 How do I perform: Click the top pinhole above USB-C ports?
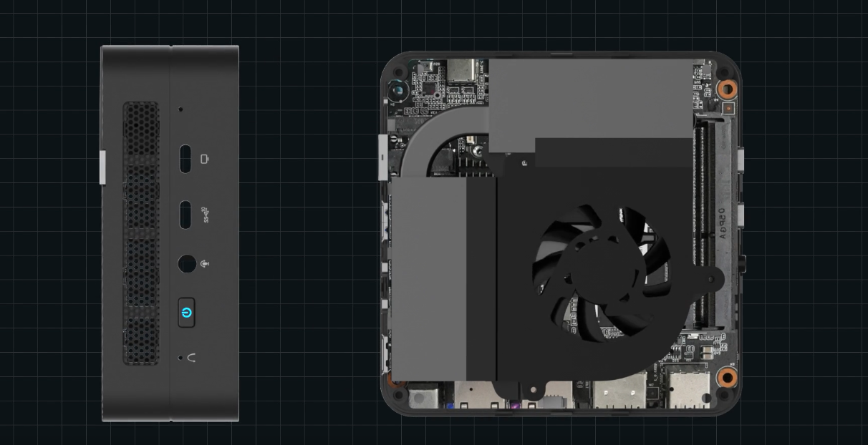click(x=180, y=109)
